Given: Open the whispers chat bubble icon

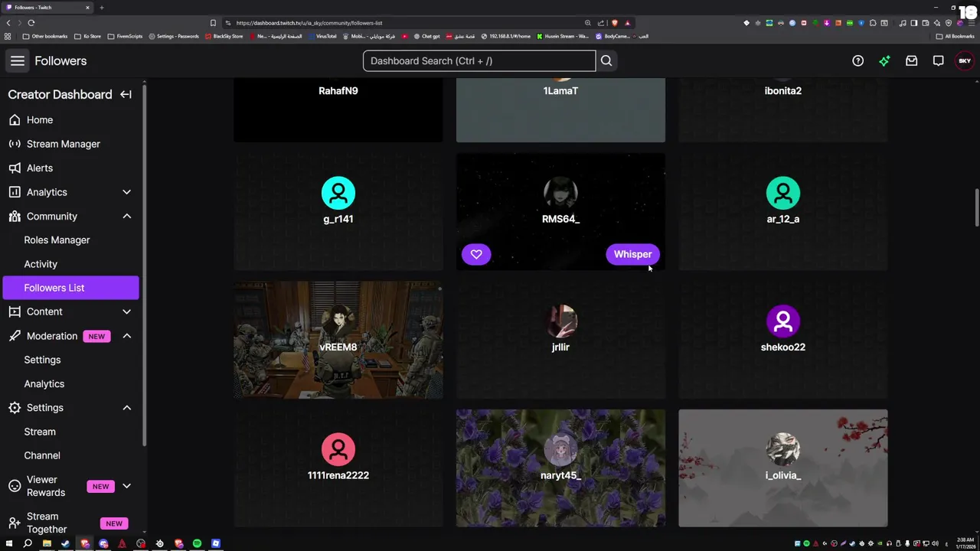Looking at the screenshot, I should coord(938,61).
